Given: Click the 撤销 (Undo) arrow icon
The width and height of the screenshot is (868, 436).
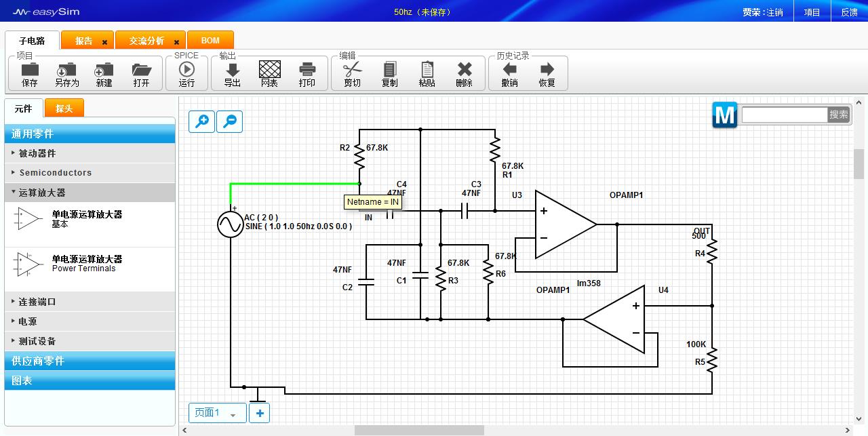Looking at the screenshot, I should (509, 69).
